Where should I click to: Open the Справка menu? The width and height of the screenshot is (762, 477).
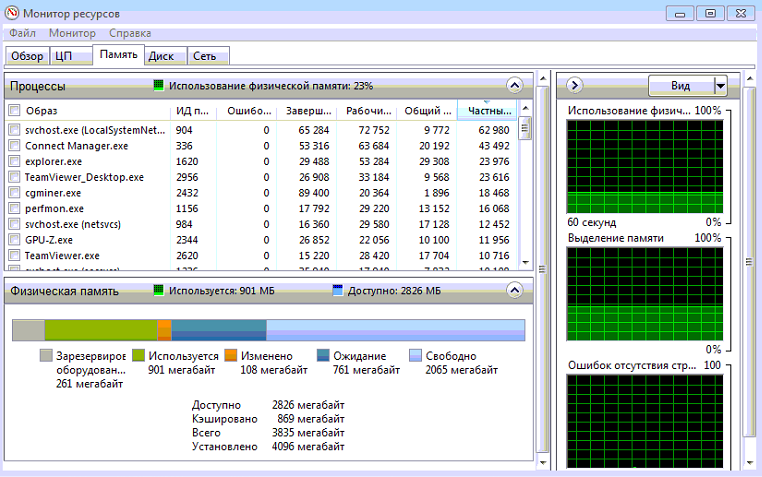point(130,33)
